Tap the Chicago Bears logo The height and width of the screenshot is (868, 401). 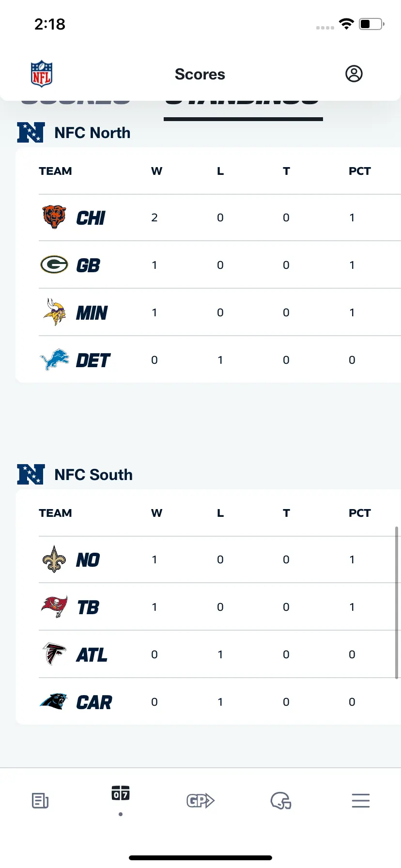(54, 217)
